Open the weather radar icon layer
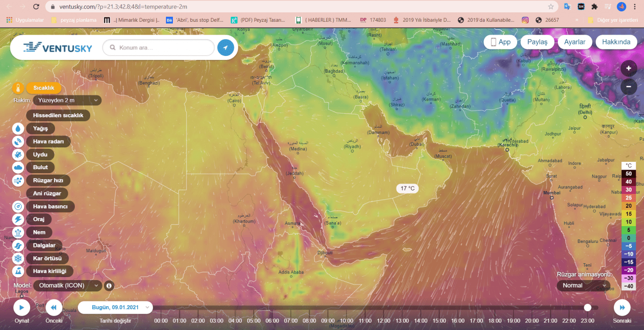644x330 pixels. tap(18, 141)
